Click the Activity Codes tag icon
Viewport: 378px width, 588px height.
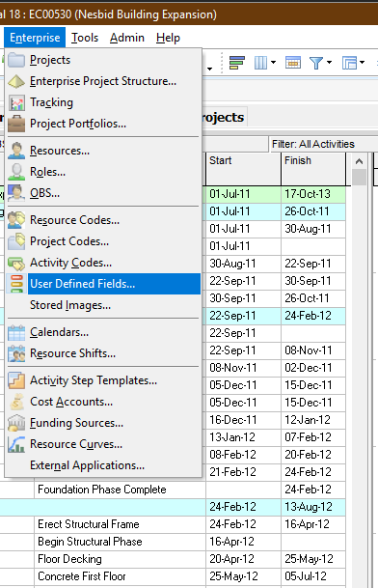pos(16,263)
